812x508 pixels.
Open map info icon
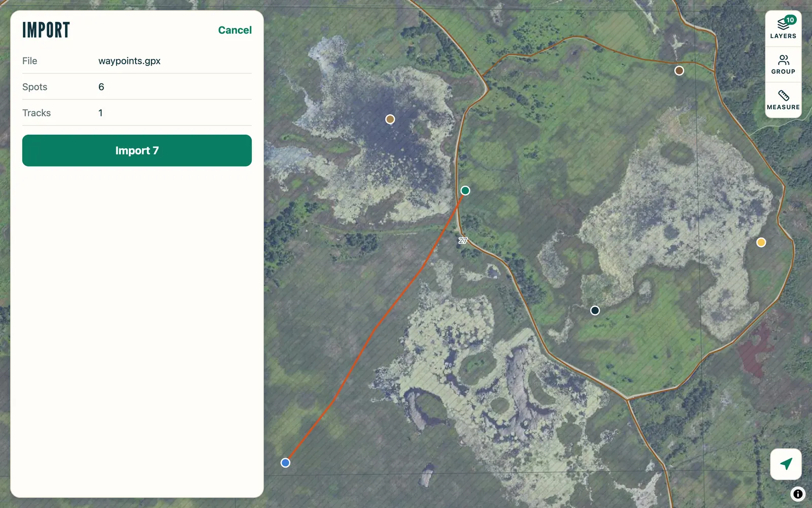[798, 494]
